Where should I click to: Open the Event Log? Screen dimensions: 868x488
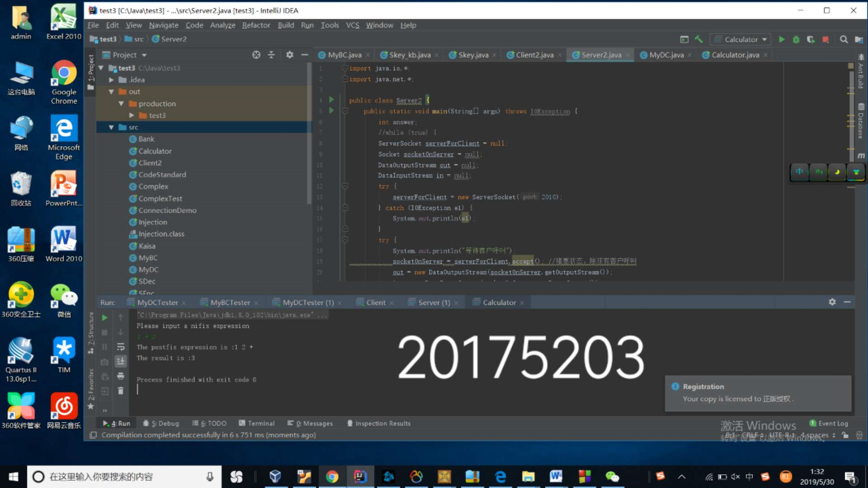(x=829, y=423)
